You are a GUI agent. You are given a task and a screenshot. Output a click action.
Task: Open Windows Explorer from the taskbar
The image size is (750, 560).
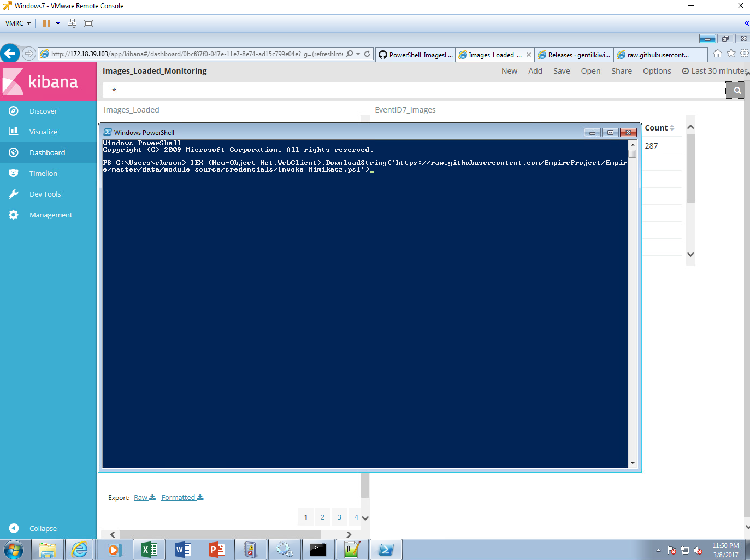48,550
